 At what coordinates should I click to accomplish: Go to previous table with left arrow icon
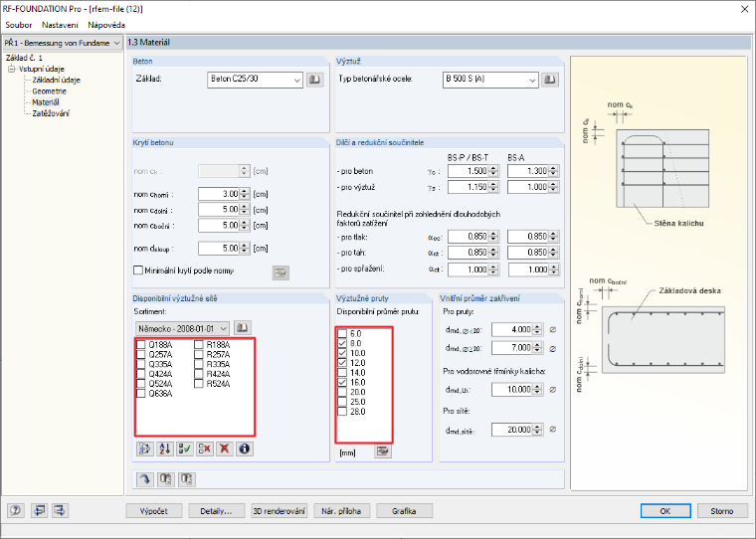pos(40,510)
